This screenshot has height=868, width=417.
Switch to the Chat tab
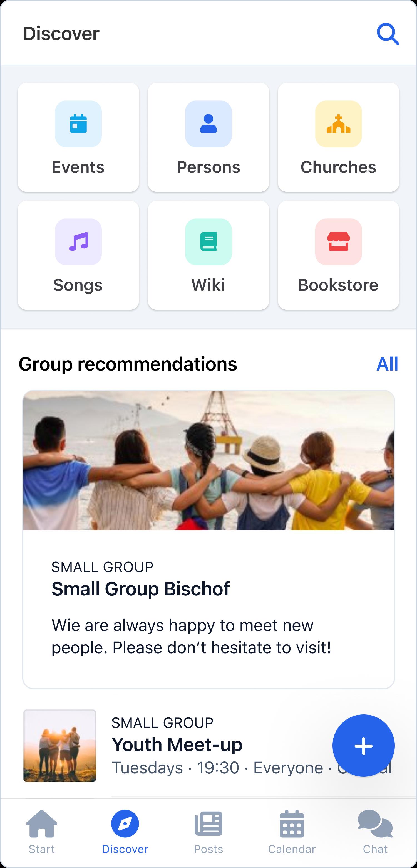click(375, 831)
